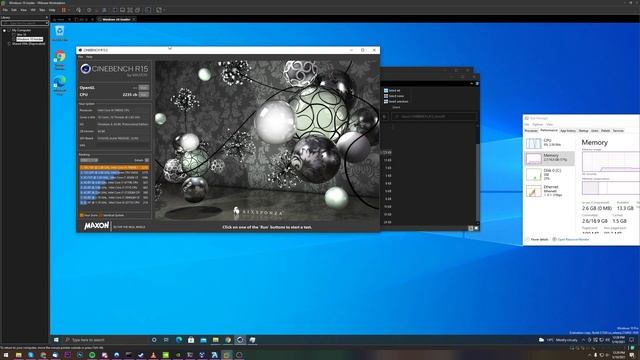Open the Recycle Bin desktop icon
Viewport: 640px width, 360px height.
coord(60,33)
